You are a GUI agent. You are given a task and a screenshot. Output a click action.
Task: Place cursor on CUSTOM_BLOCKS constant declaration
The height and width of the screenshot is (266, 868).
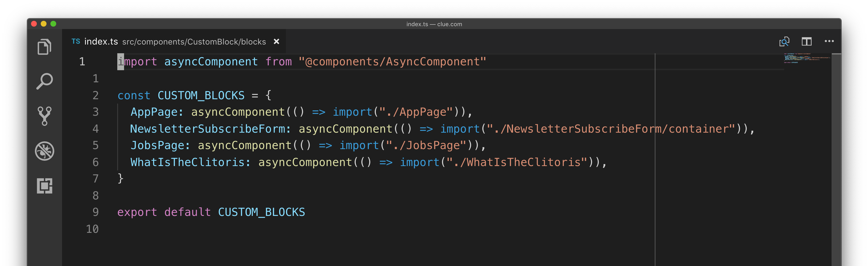click(x=201, y=96)
